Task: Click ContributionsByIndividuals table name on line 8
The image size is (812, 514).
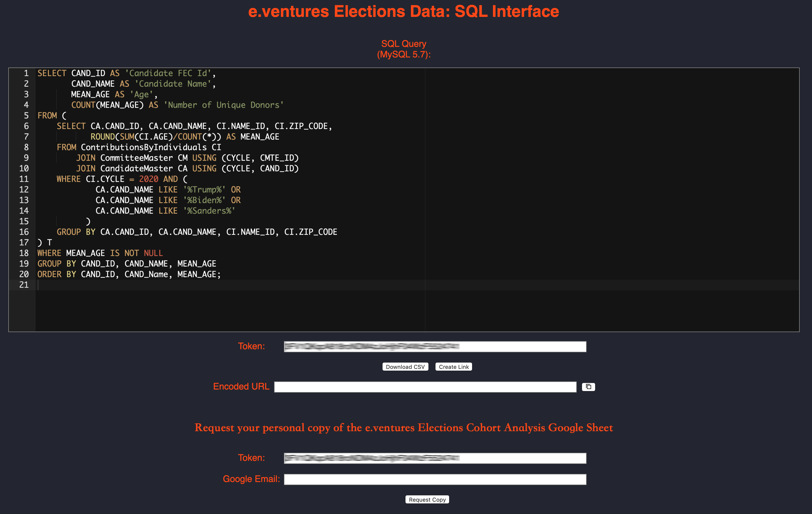Action: (x=144, y=147)
